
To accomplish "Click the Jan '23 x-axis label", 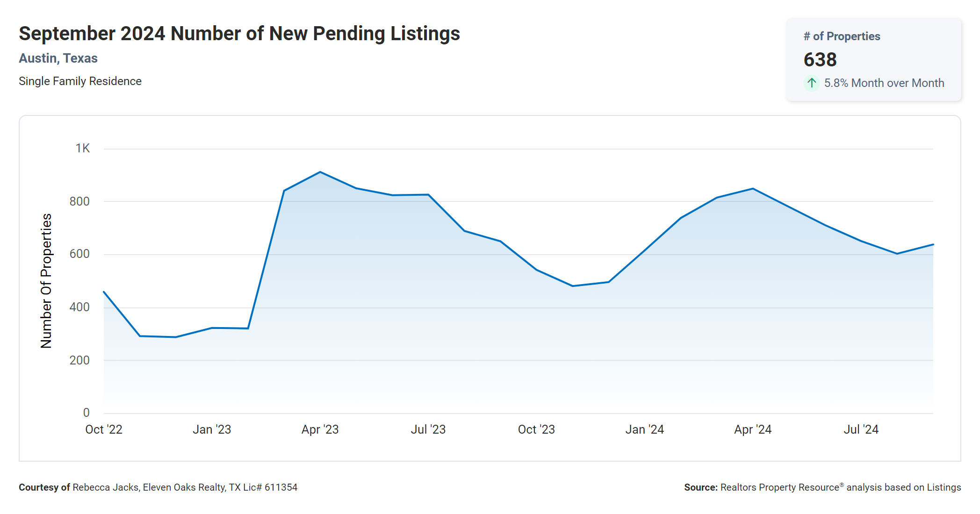I will [x=212, y=429].
